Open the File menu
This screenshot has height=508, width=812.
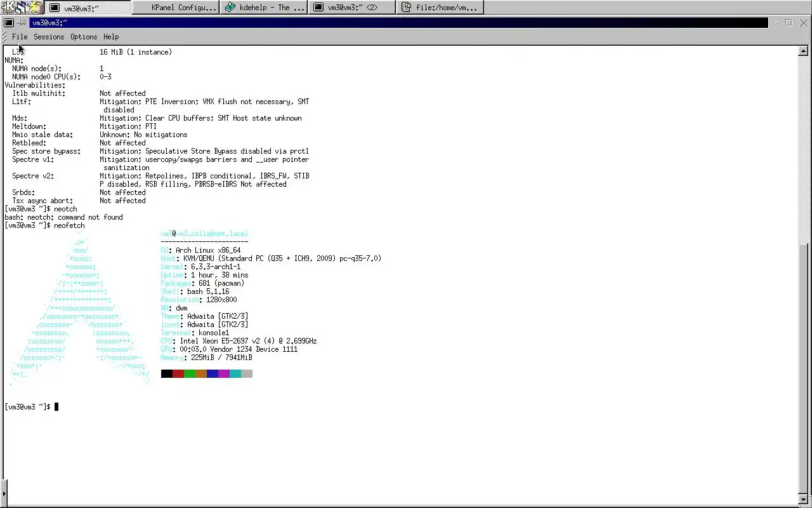(x=20, y=37)
